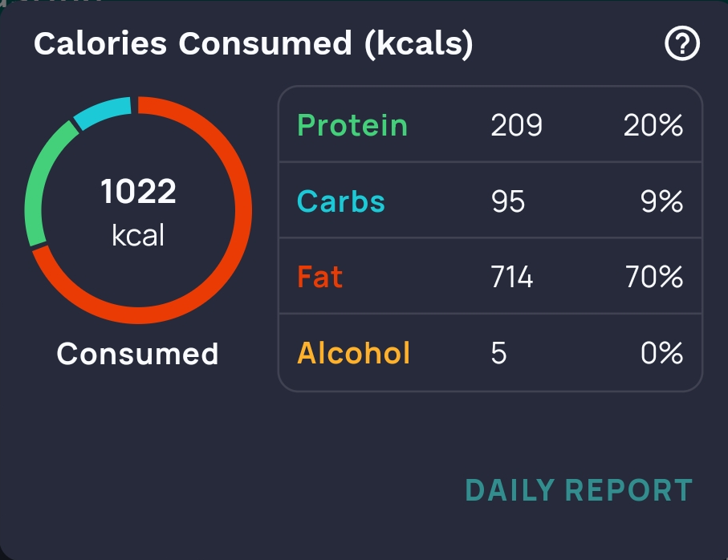
Task: Select the Protein label
Action: (x=352, y=126)
